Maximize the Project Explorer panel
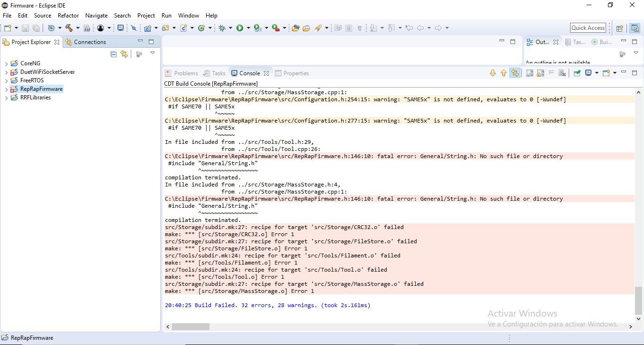 tap(151, 42)
